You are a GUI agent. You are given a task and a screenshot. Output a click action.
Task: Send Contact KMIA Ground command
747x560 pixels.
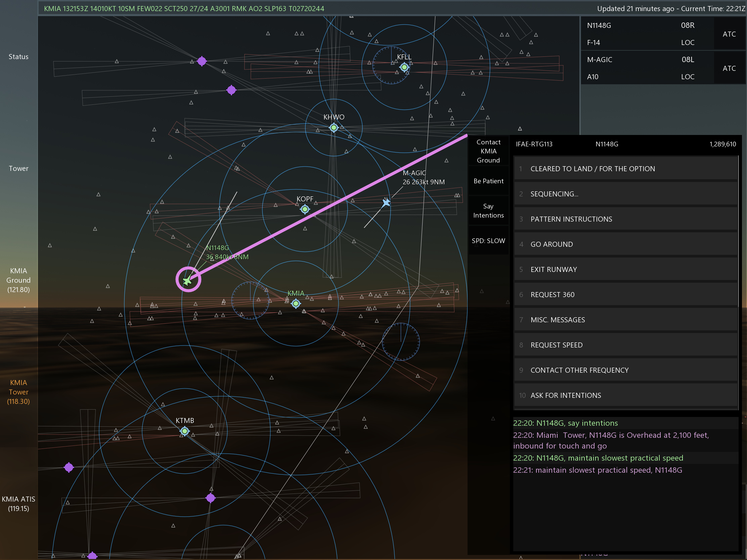(488, 151)
